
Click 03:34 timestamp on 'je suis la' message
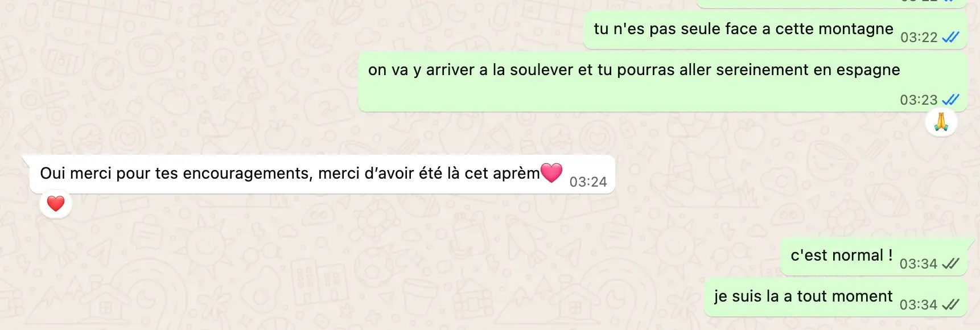[918, 304]
